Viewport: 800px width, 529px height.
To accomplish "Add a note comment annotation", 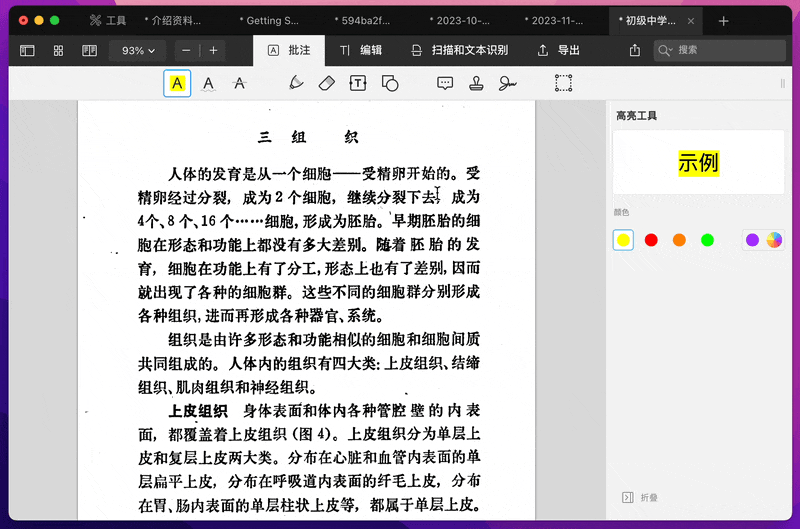I will 446,84.
